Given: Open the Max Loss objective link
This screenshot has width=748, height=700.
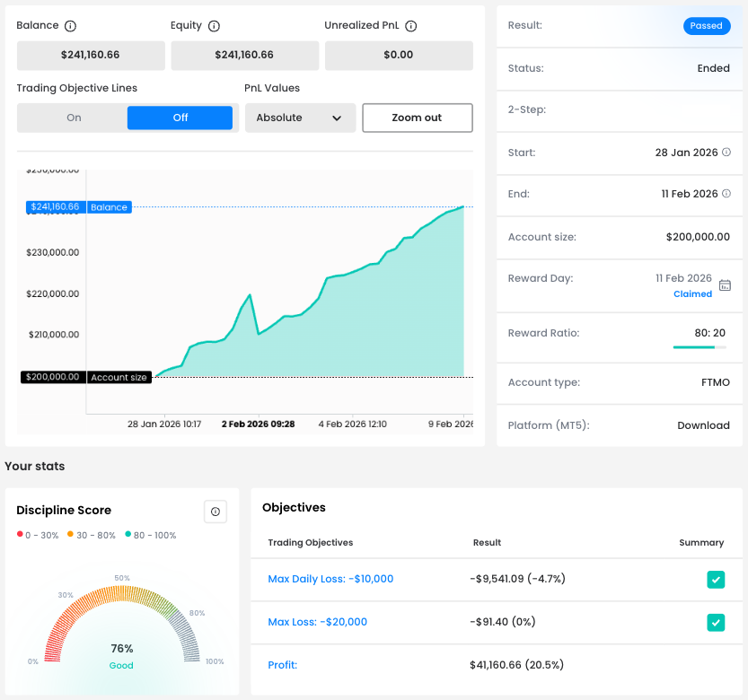Looking at the screenshot, I should (317, 622).
